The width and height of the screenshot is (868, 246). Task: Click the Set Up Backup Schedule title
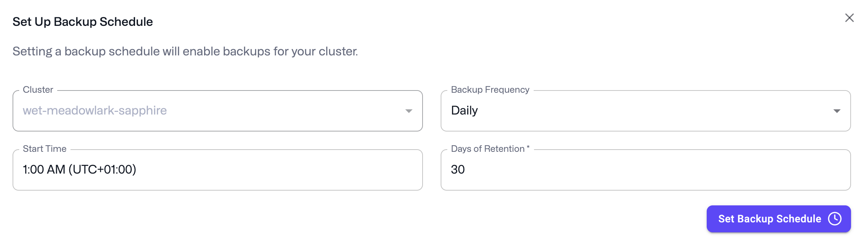(83, 21)
